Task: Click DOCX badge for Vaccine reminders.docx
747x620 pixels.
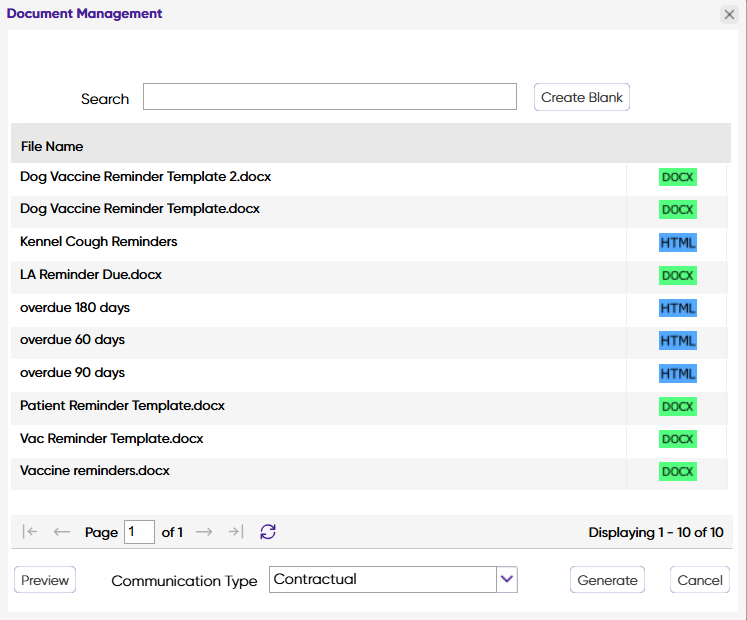Action: [677, 471]
